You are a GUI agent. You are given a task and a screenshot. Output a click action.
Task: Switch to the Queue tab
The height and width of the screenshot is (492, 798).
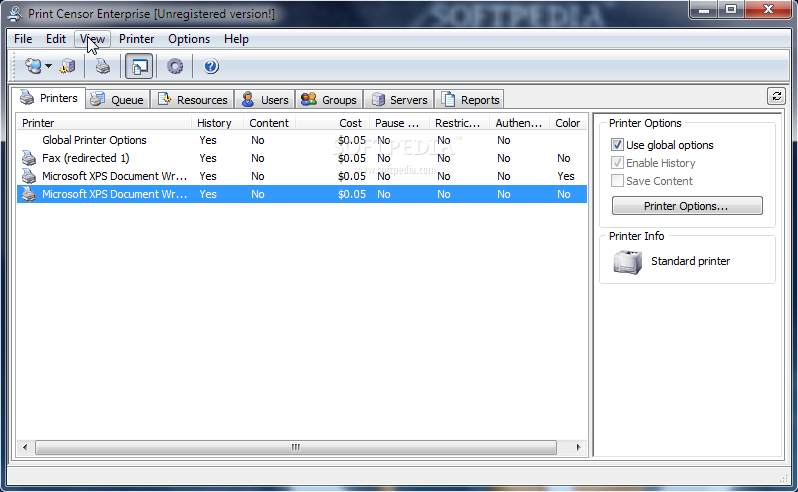point(118,100)
